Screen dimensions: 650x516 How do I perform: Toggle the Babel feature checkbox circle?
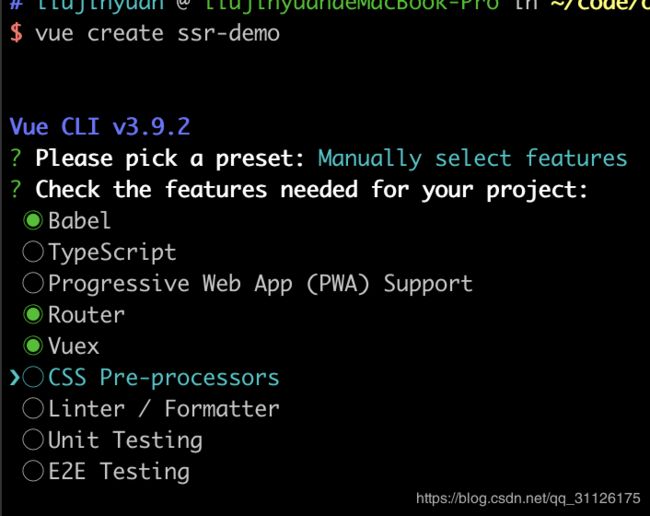33,220
